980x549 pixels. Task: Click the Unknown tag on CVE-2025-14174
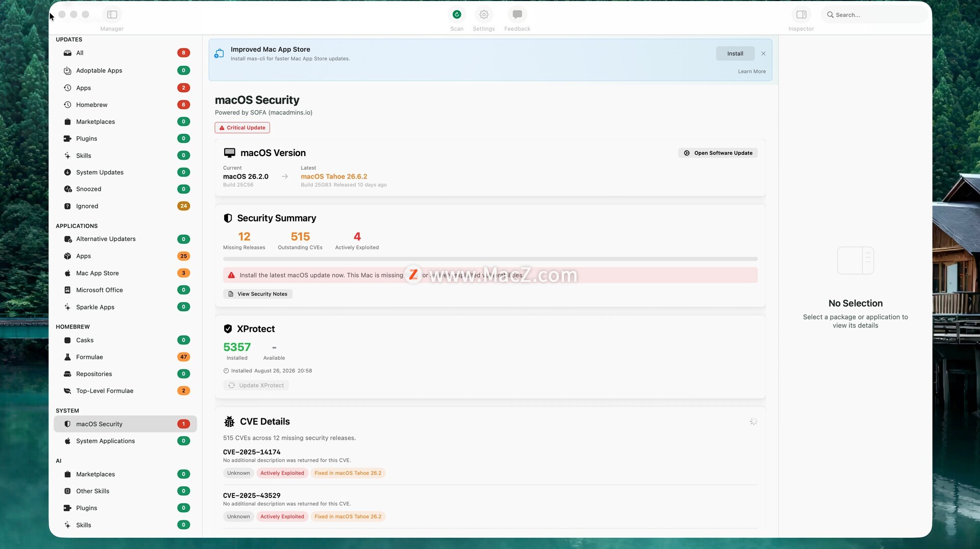pos(238,473)
